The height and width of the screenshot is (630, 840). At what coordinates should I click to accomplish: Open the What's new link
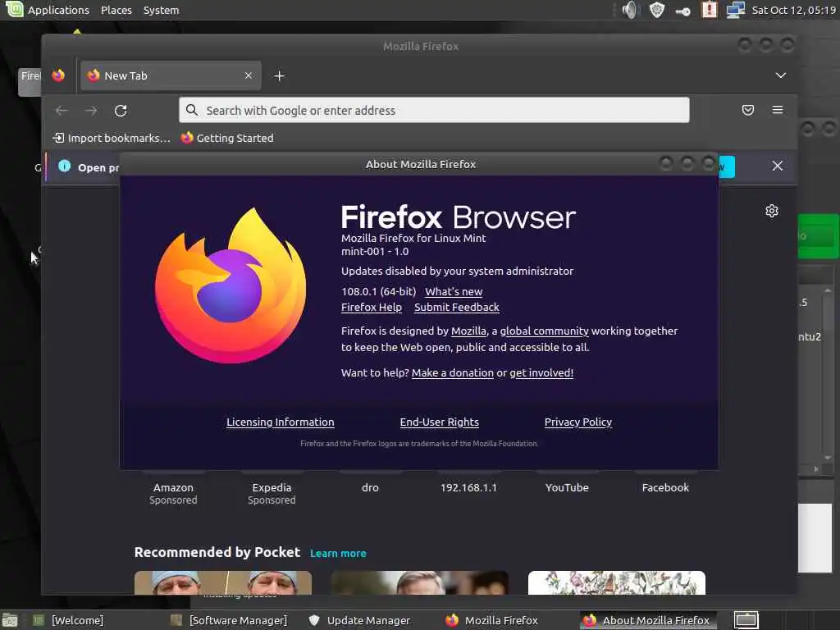pyautogui.click(x=454, y=292)
